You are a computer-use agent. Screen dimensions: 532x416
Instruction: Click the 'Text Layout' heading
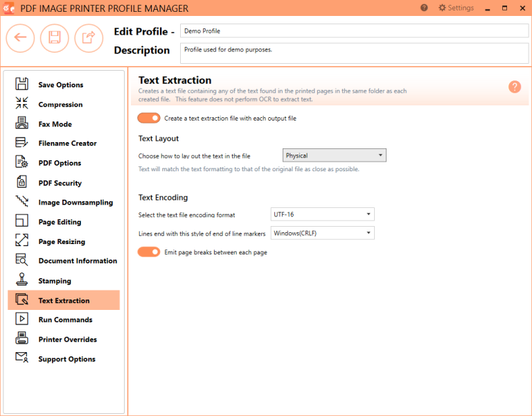159,139
